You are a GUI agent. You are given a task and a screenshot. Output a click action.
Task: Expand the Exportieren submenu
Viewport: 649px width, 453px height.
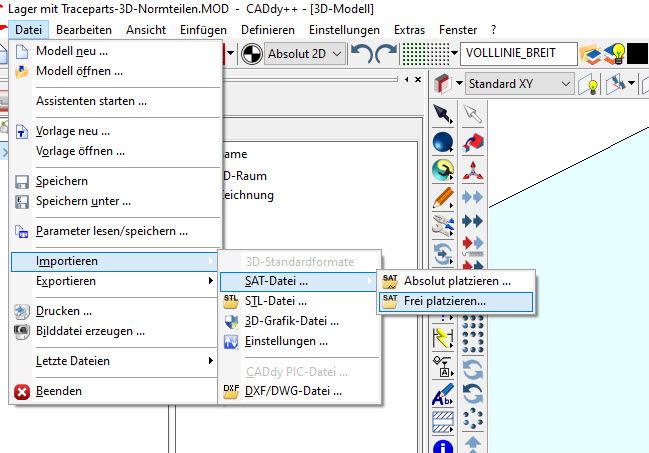click(x=114, y=281)
